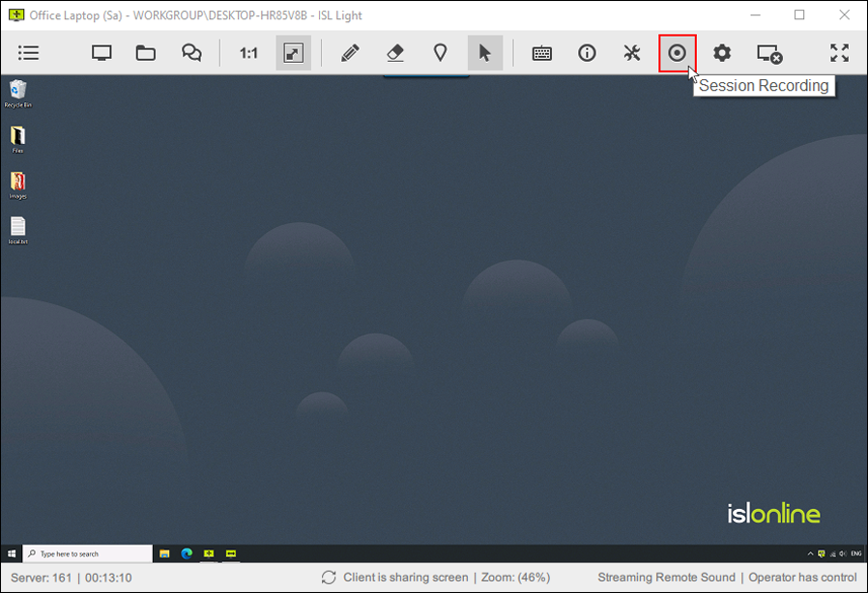
Task: Select the location marker pin tool
Action: (x=440, y=53)
